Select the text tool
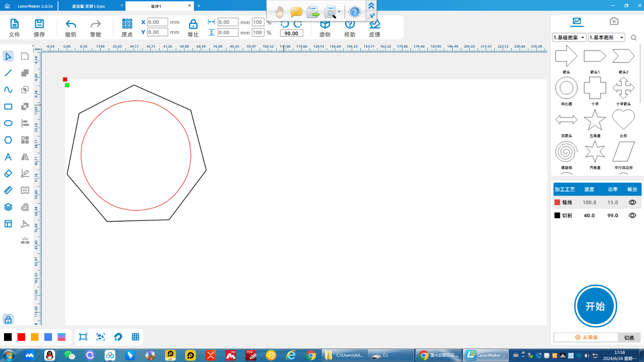The height and width of the screenshot is (362, 644). coord(8,157)
